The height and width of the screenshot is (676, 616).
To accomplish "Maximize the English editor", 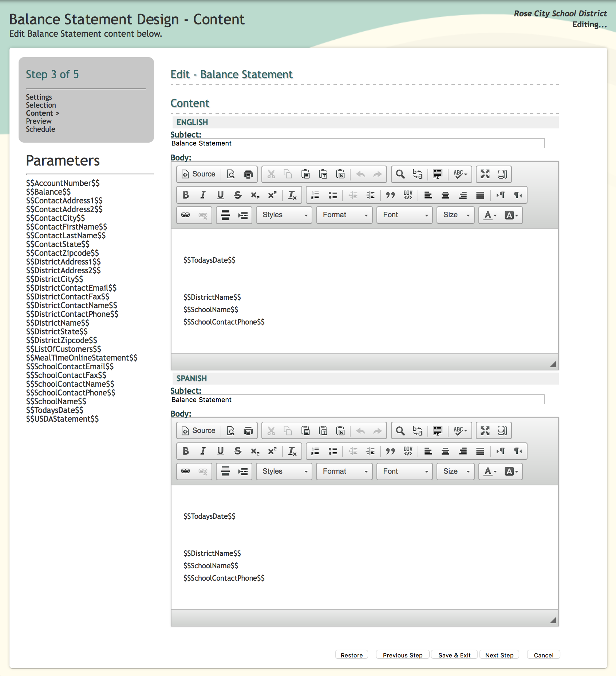I will tap(485, 174).
